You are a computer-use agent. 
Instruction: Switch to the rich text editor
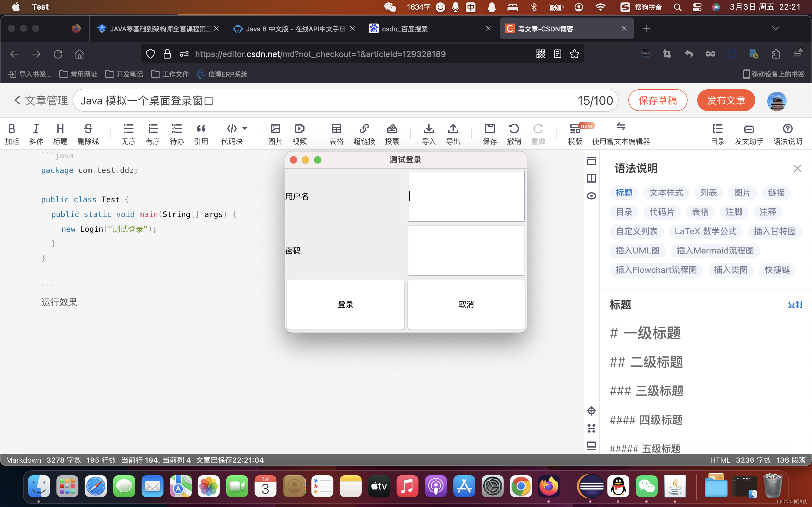620,133
